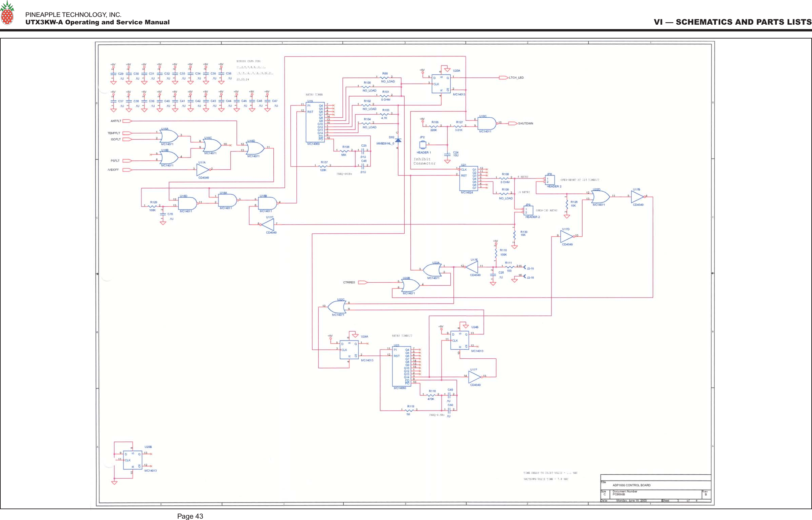Click the C24 10U capacitor symbol

tap(447, 154)
